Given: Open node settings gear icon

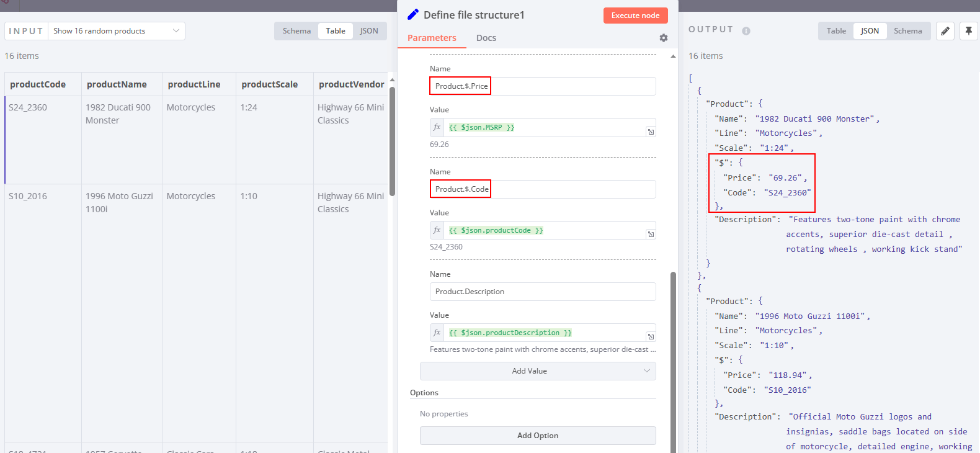Looking at the screenshot, I should coord(663,38).
